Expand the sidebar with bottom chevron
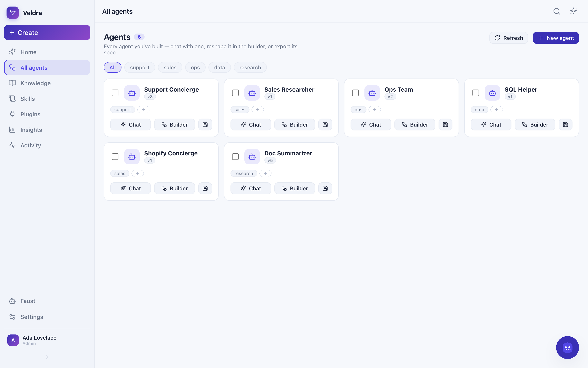 (x=47, y=357)
